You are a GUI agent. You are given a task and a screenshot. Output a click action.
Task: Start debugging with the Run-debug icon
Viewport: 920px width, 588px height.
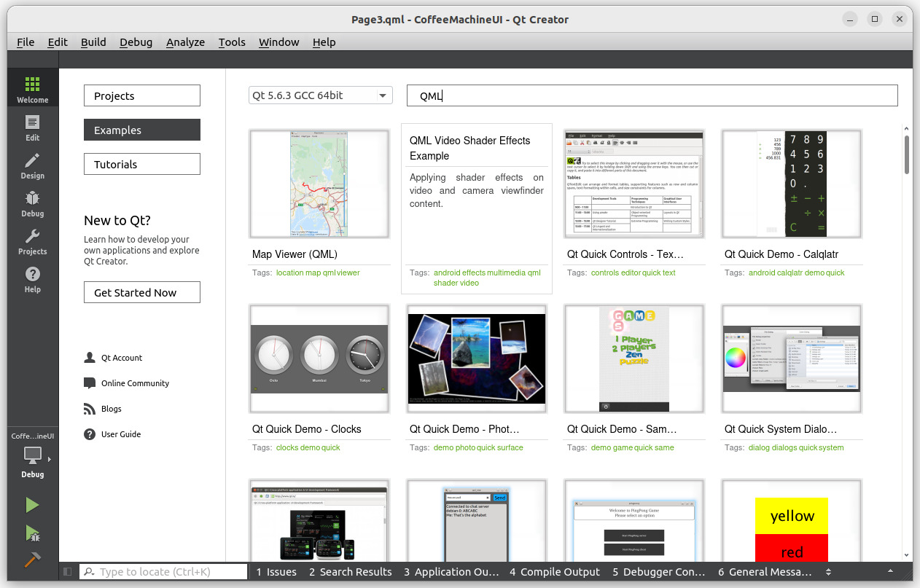click(32, 533)
